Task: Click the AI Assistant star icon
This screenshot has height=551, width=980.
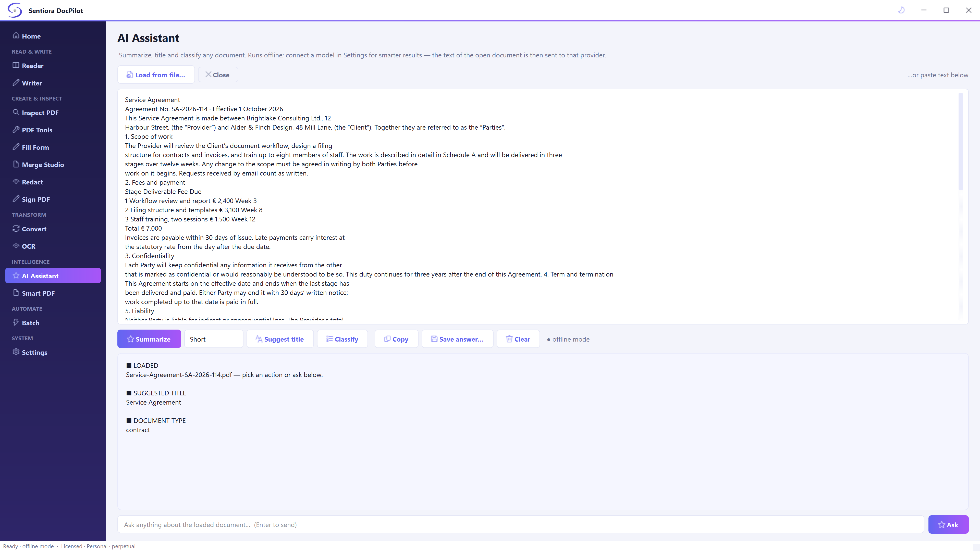Action: pos(16,276)
